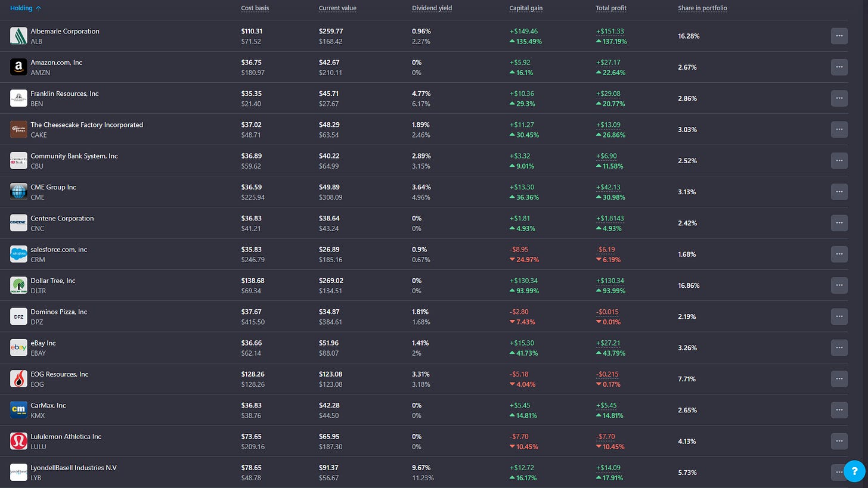Open the more options menu for Centene Corporation
The height and width of the screenshot is (488, 868).
click(839, 223)
